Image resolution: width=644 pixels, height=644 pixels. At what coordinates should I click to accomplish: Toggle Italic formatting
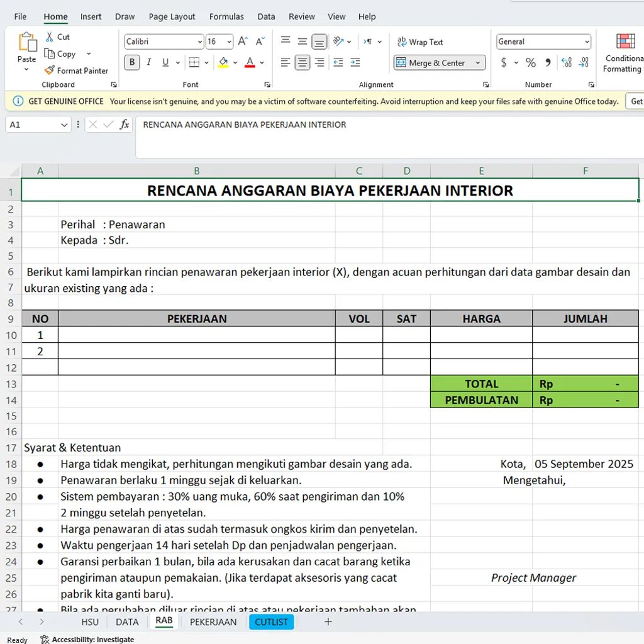click(x=148, y=62)
